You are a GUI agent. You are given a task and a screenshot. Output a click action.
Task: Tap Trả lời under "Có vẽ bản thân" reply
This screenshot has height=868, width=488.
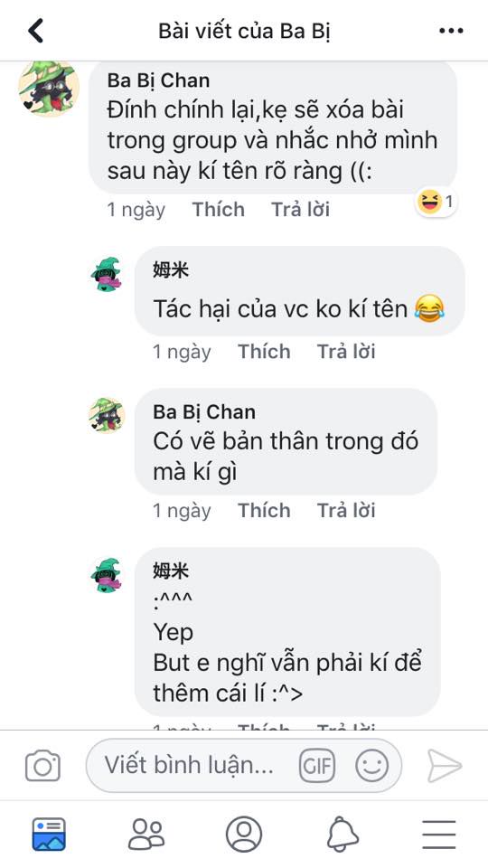[x=346, y=510]
